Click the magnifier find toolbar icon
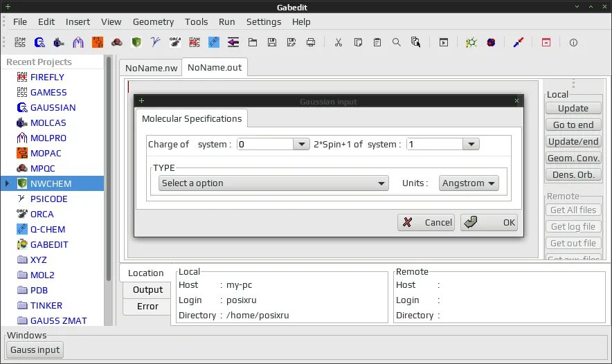The width and height of the screenshot is (612, 364). [x=397, y=42]
